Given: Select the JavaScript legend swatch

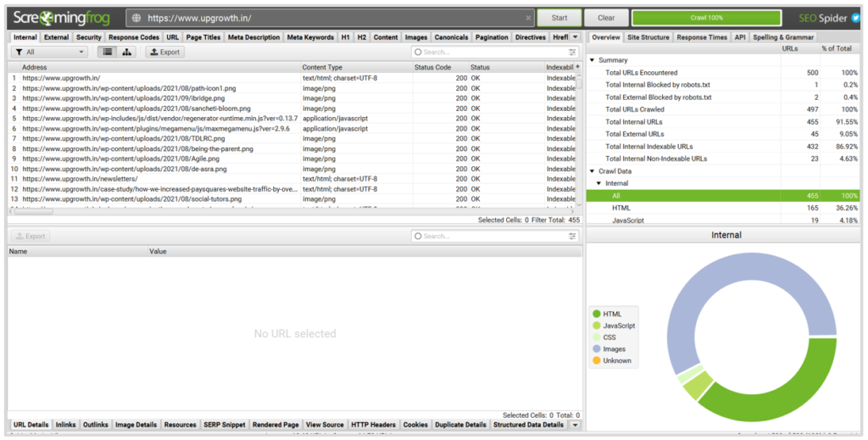Looking at the screenshot, I should 596,326.
